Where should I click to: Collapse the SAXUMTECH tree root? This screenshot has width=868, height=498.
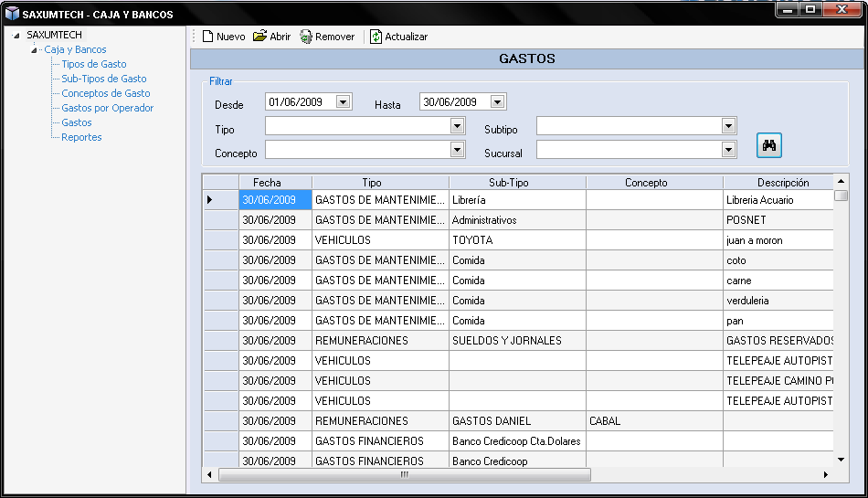click(16, 36)
